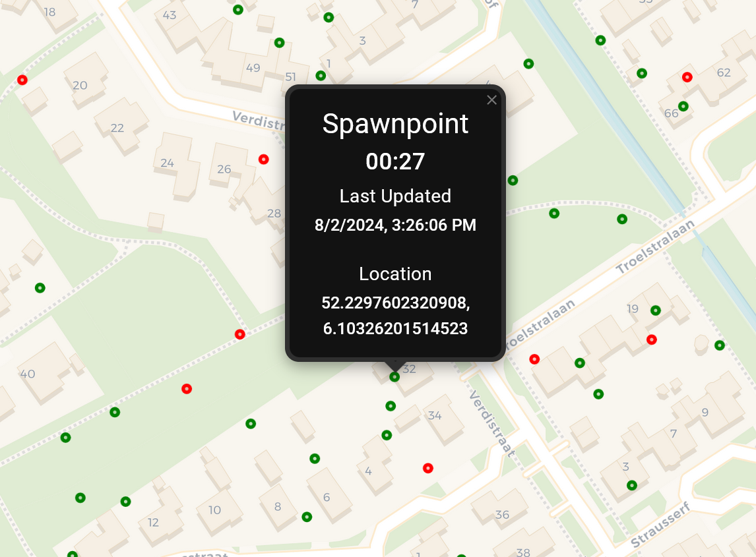Click the spawnpoint location coordinates
The width and height of the screenshot is (756, 557).
(x=396, y=314)
